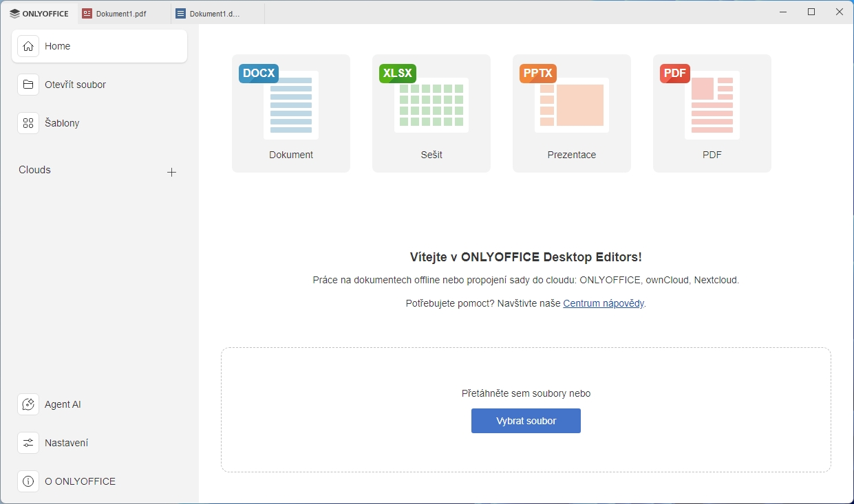Add a cloud with the plus icon

(172, 172)
